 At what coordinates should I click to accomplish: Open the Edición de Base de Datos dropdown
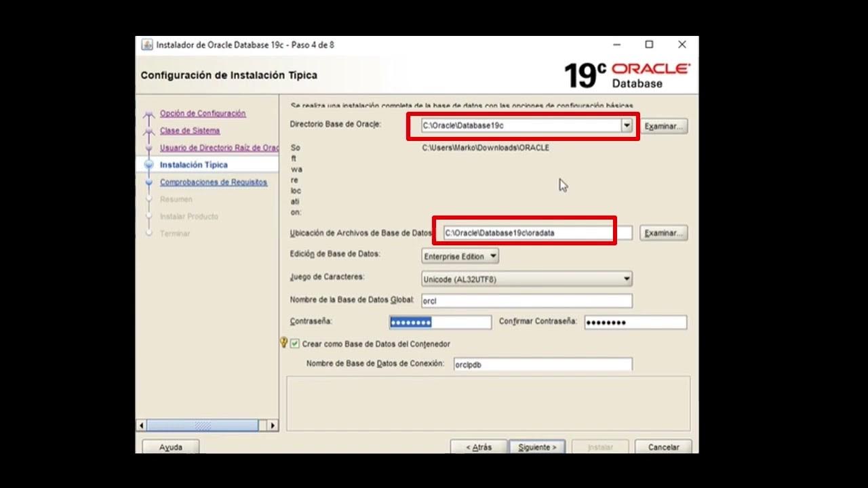(460, 256)
